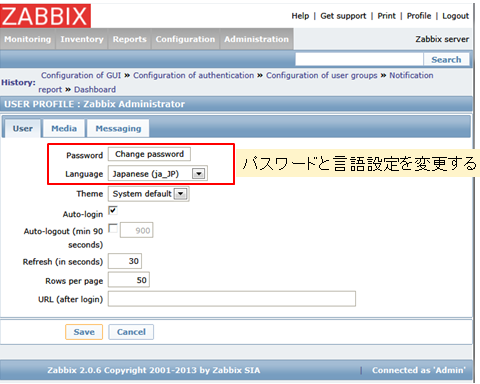This screenshot has width=480, height=384.
Task: Click the Auto-logout seconds field showing 900
Action: 136,230
